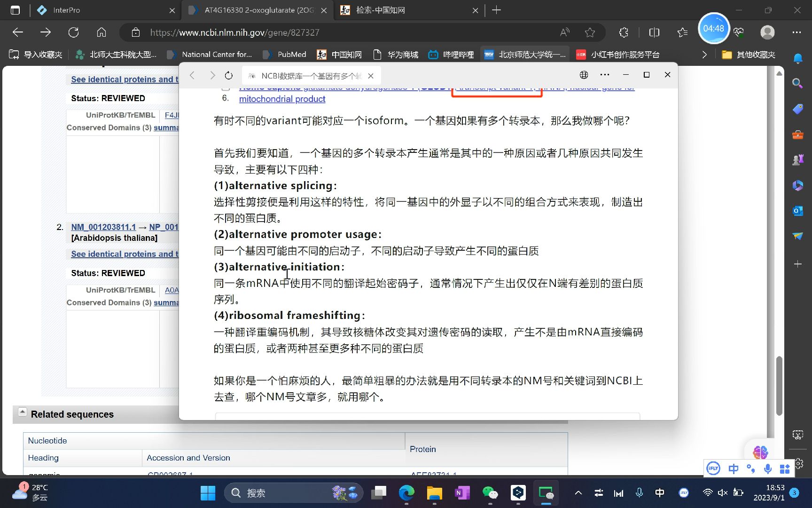The height and width of the screenshot is (508, 812).
Task: Open Edge settings and more menu
Action: pos(796,32)
